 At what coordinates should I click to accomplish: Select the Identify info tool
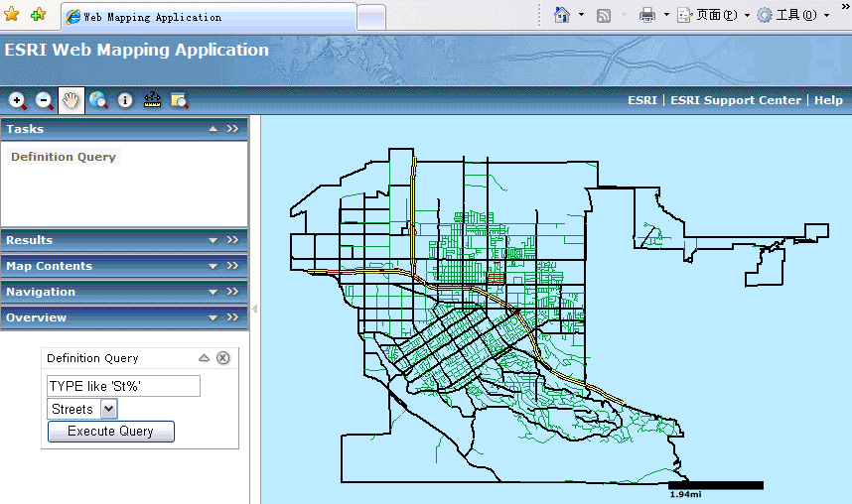125,100
